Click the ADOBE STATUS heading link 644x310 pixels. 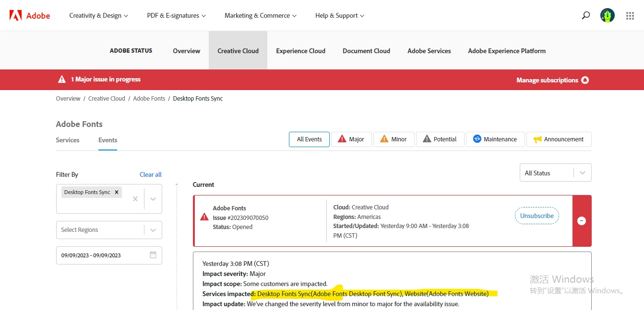click(x=131, y=51)
